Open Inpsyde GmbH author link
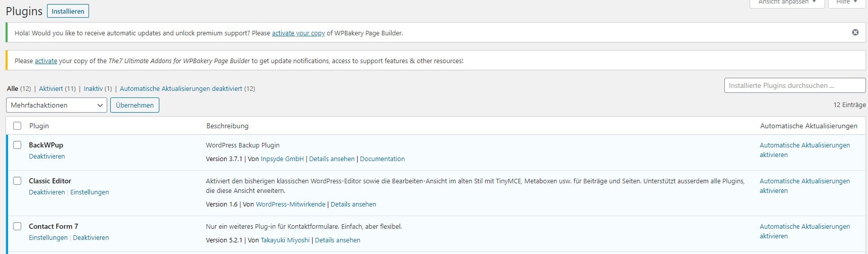 pyautogui.click(x=282, y=159)
